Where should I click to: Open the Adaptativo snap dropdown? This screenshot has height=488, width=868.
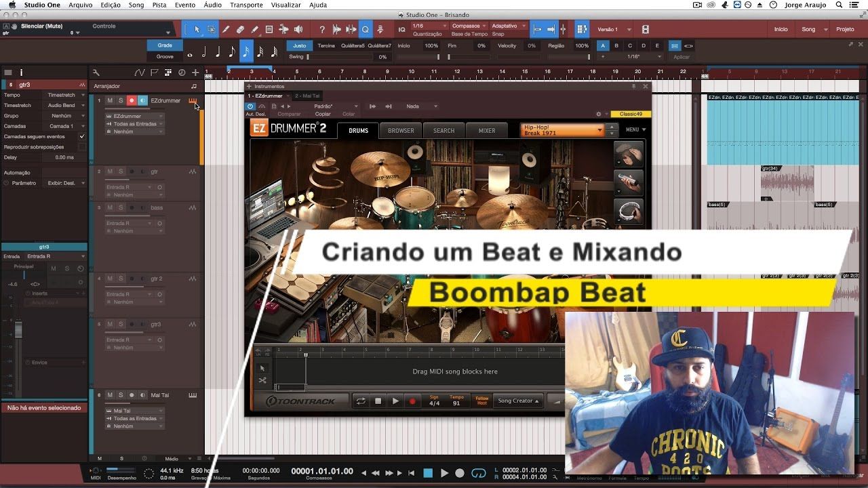[x=509, y=26]
